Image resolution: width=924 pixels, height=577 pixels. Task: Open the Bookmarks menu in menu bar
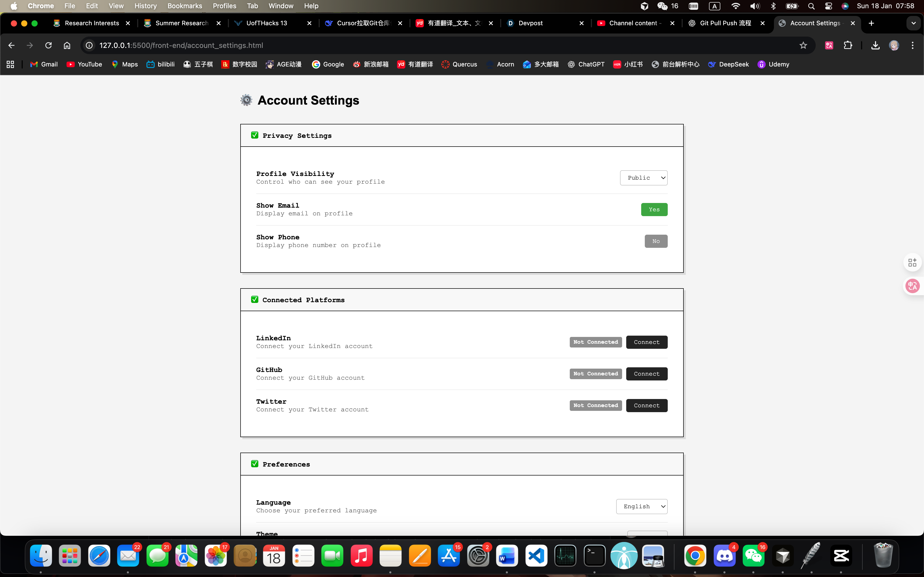coord(184,6)
